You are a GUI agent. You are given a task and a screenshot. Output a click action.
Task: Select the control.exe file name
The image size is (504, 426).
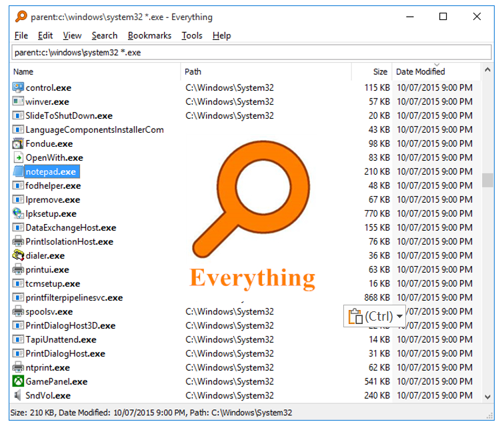click(49, 88)
